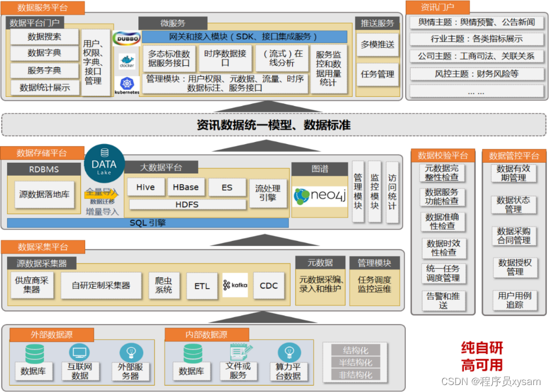The width and height of the screenshot is (549, 392).
Task: Click the 时序数据接口 box
Action: (x=225, y=58)
